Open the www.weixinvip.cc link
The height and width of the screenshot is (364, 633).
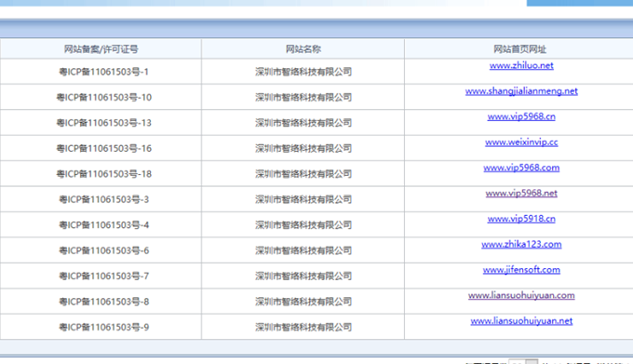[x=521, y=142]
